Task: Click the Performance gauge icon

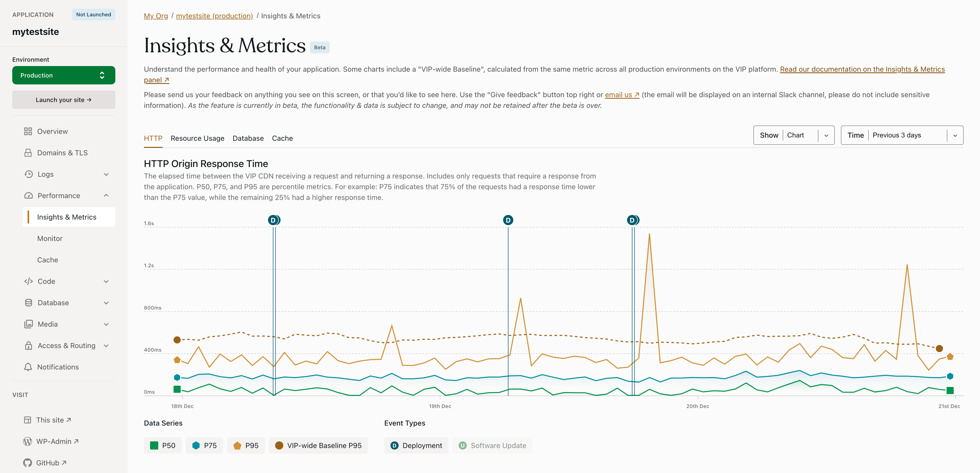Action: click(x=29, y=195)
